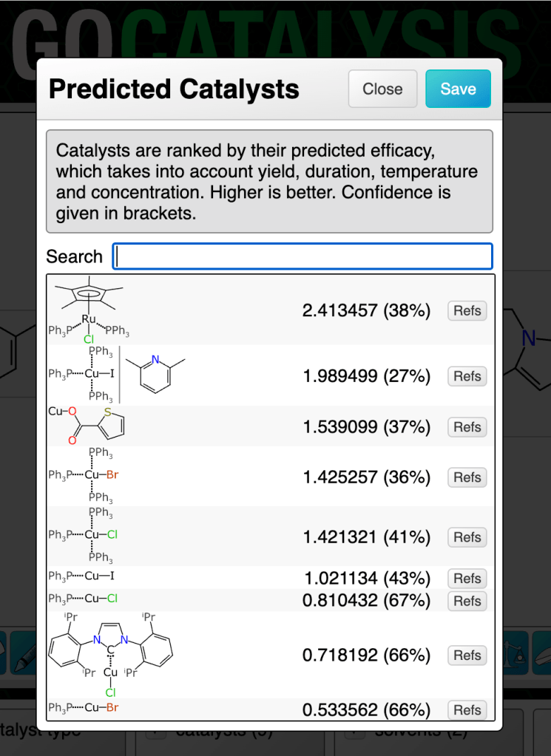The width and height of the screenshot is (551, 756).
Task: Click the Save button
Action: [458, 89]
